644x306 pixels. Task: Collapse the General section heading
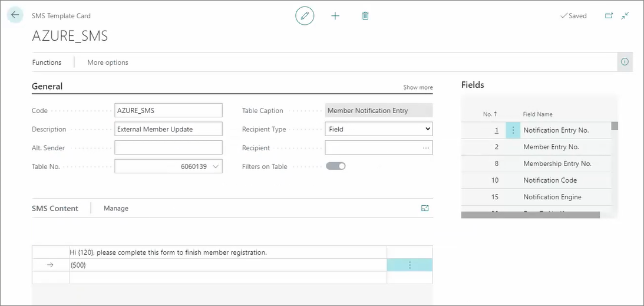pos(47,86)
